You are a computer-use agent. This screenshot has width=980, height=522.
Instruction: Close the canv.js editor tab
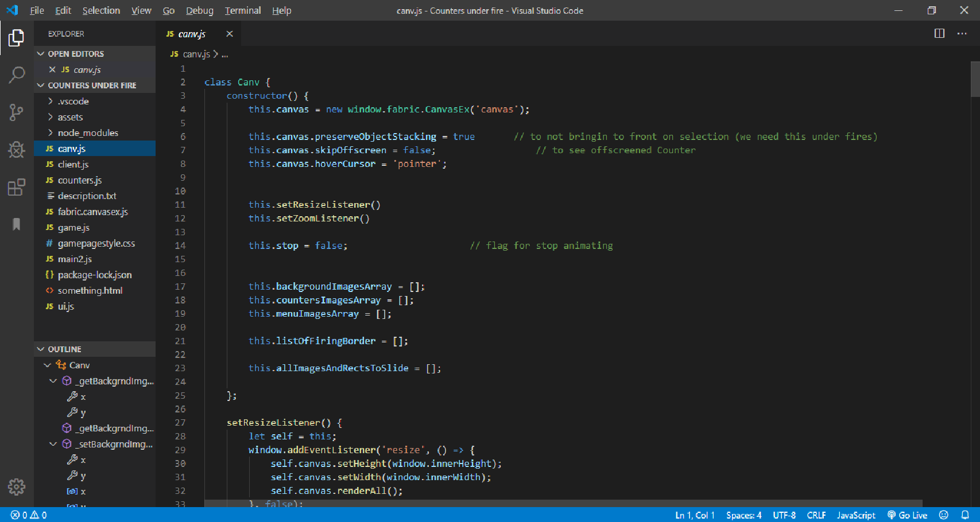pos(229,34)
